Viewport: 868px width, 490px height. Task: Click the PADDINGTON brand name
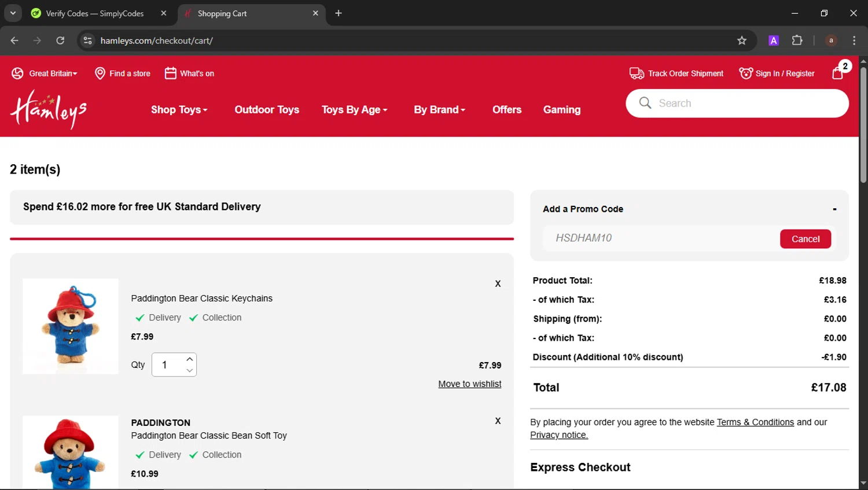[160, 423]
